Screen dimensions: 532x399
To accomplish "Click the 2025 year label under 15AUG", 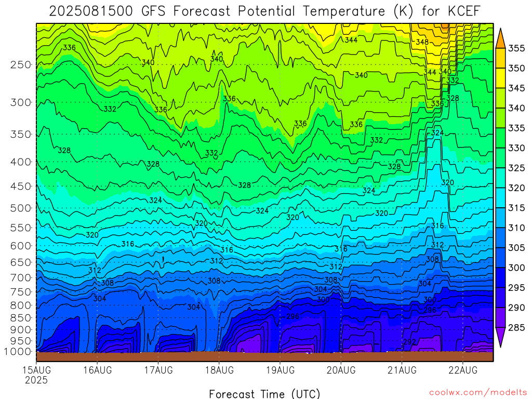I will click(36, 380).
